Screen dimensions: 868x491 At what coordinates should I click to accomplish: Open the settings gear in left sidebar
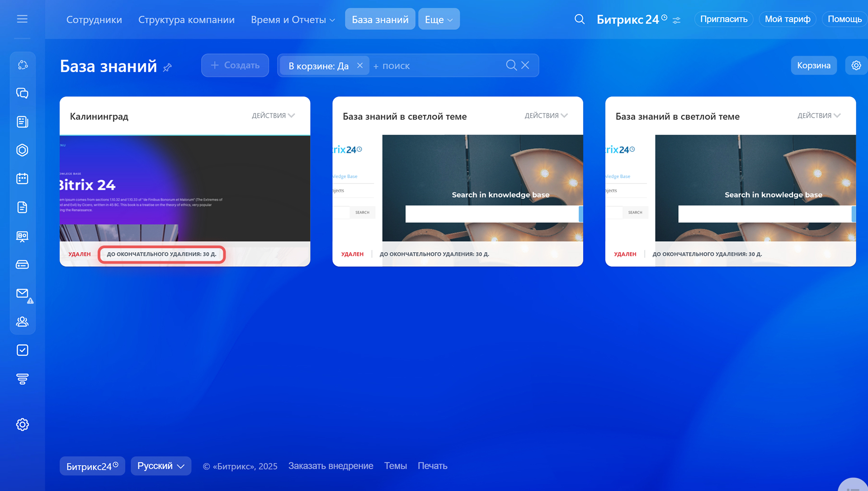pos(22,425)
